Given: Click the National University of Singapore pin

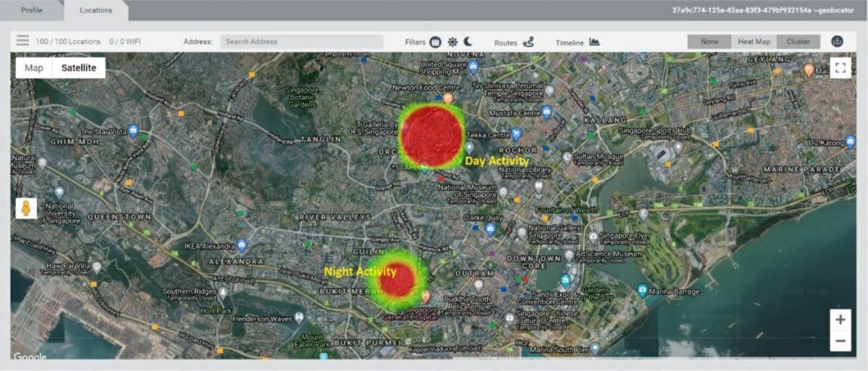Looking at the screenshot, I should click(x=59, y=194).
